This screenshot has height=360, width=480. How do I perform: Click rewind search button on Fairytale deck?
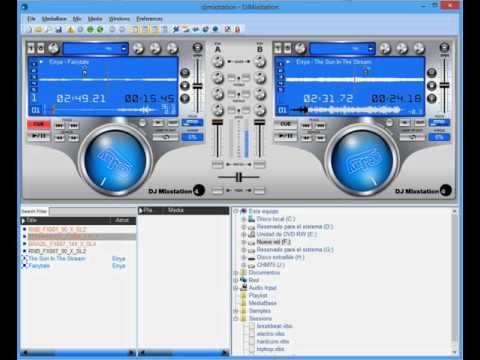(x=59, y=137)
